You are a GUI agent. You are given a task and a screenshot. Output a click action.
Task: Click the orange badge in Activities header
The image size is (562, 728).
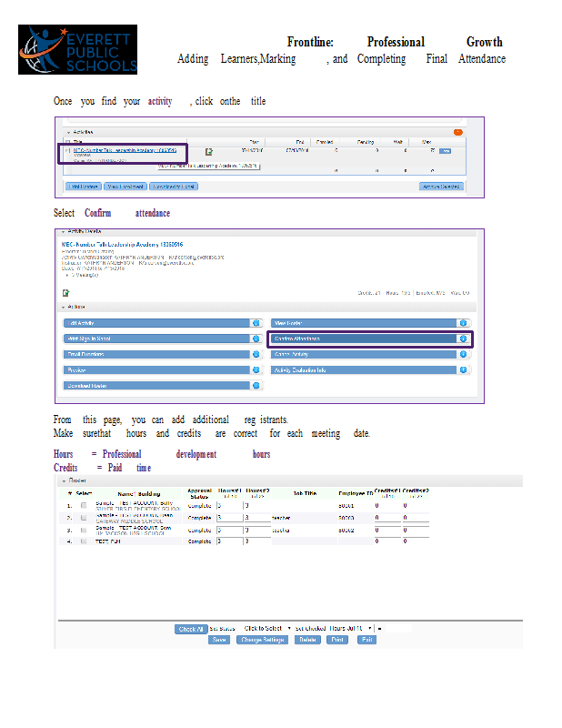pos(457,132)
